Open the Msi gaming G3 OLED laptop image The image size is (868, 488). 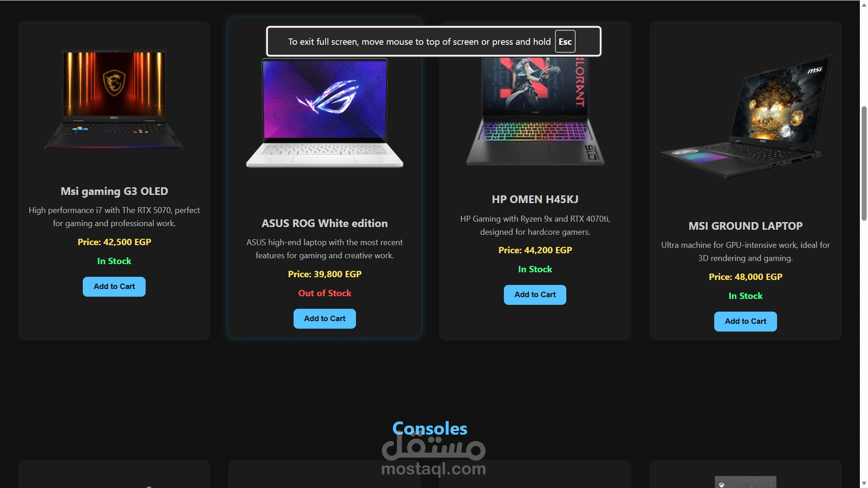tap(114, 99)
